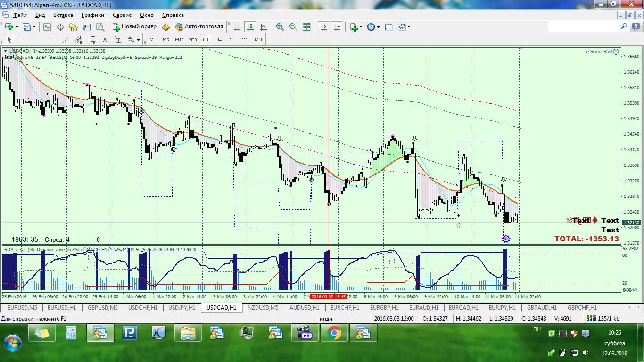Viewport: 644px width, 362px height.
Task: Tile chart windows icon
Action: click(306, 27)
